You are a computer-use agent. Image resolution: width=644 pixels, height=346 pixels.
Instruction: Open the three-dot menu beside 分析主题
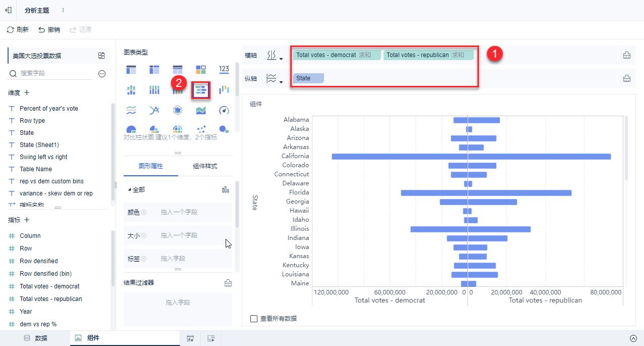coord(63,10)
